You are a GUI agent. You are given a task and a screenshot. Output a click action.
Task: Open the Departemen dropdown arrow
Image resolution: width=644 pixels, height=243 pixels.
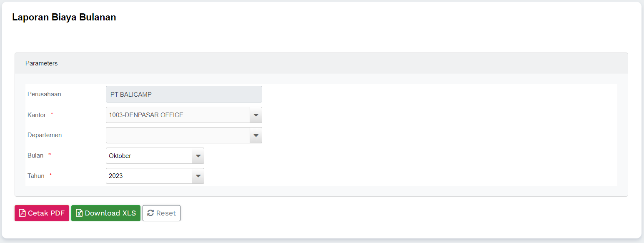click(x=256, y=135)
